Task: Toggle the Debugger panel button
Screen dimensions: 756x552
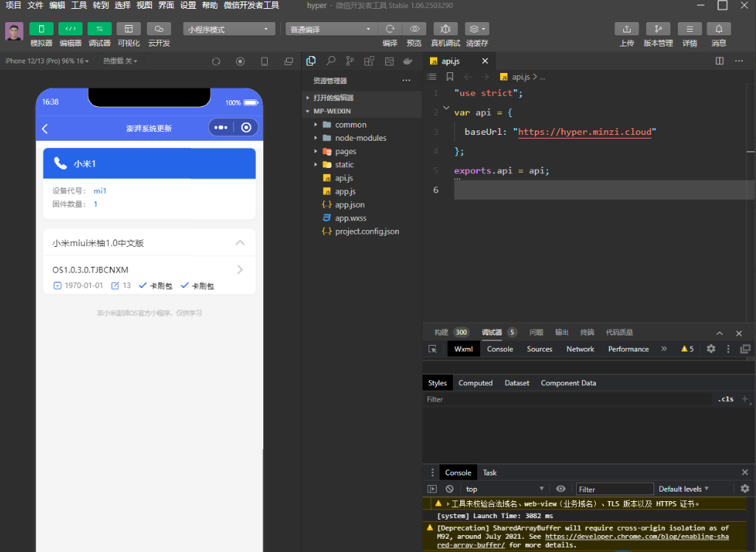Action: [100, 29]
